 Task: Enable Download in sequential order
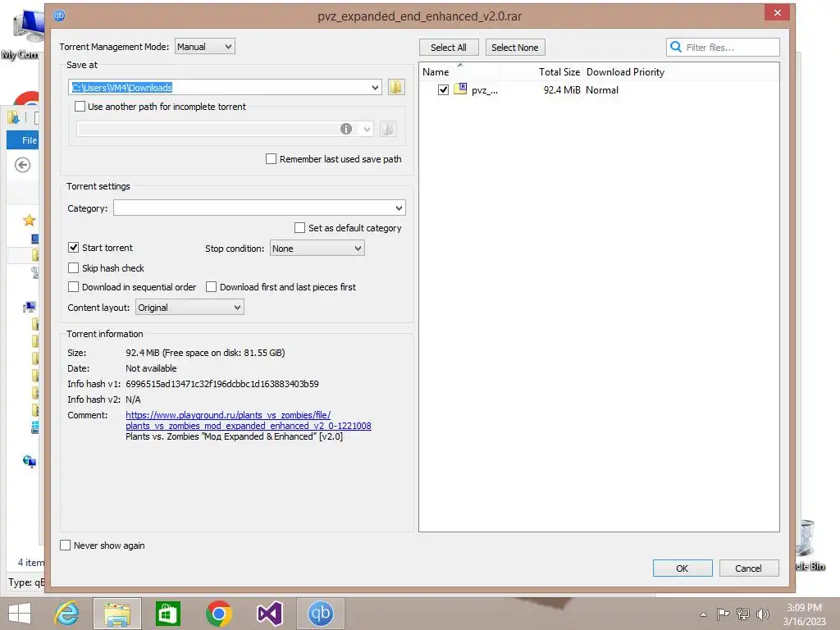pos(73,286)
